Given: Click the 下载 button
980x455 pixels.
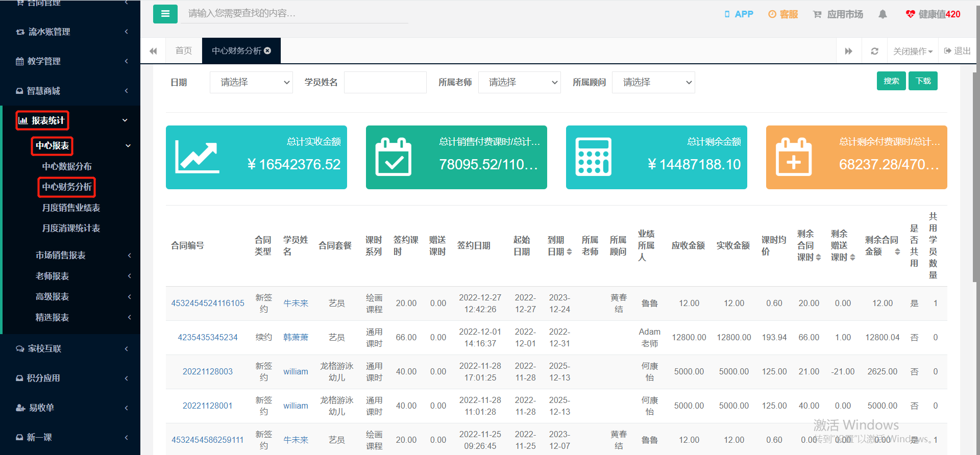Looking at the screenshot, I should [923, 81].
